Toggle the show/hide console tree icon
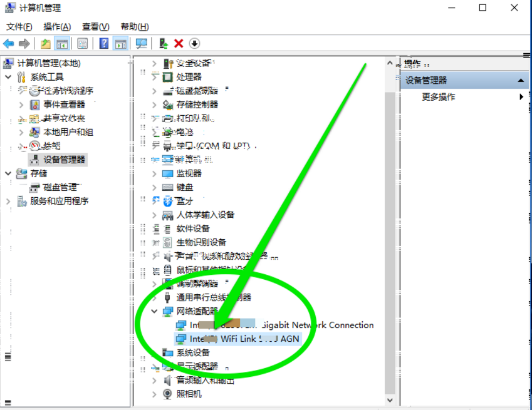Image resolution: width=532 pixels, height=410 pixels. [62, 43]
